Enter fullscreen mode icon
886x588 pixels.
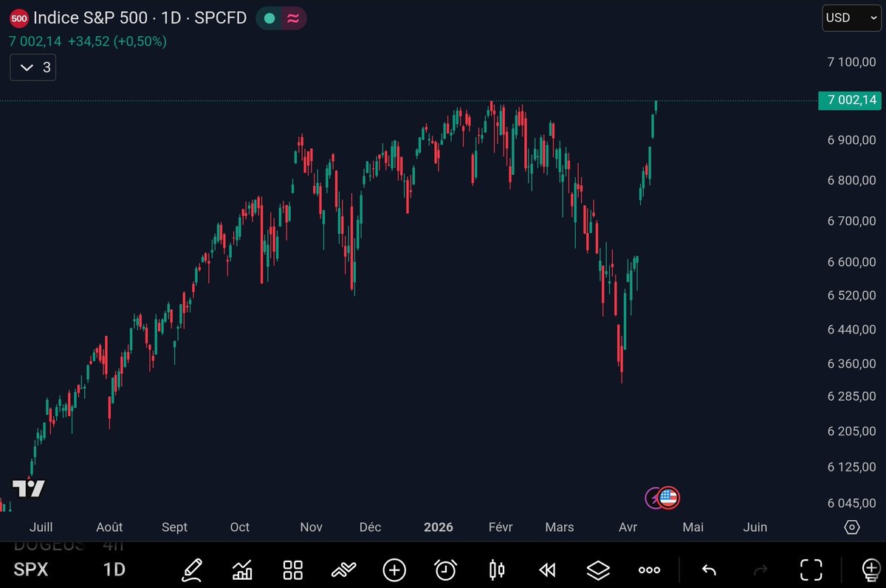[x=811, y=570]
